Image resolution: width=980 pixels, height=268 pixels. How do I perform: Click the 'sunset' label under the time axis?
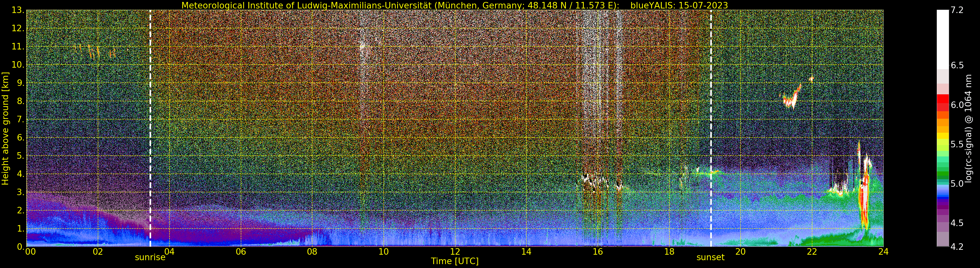(710, 257)
